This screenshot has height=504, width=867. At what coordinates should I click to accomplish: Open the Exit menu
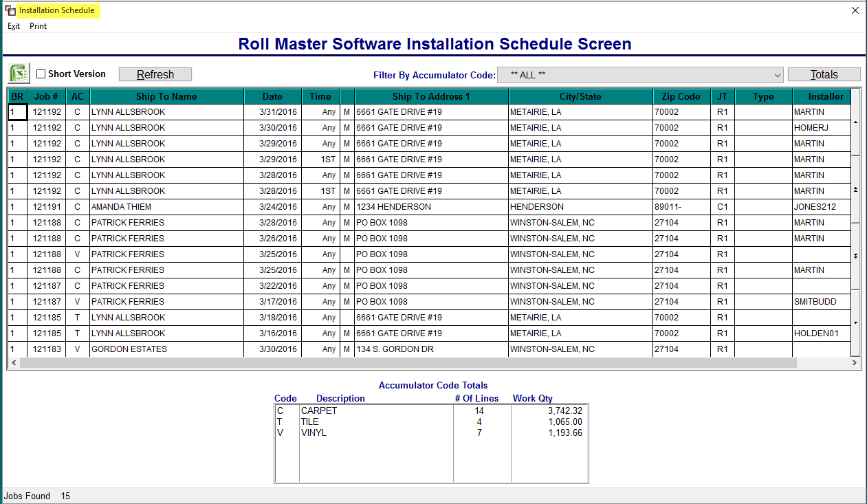(x=14, y=26)
